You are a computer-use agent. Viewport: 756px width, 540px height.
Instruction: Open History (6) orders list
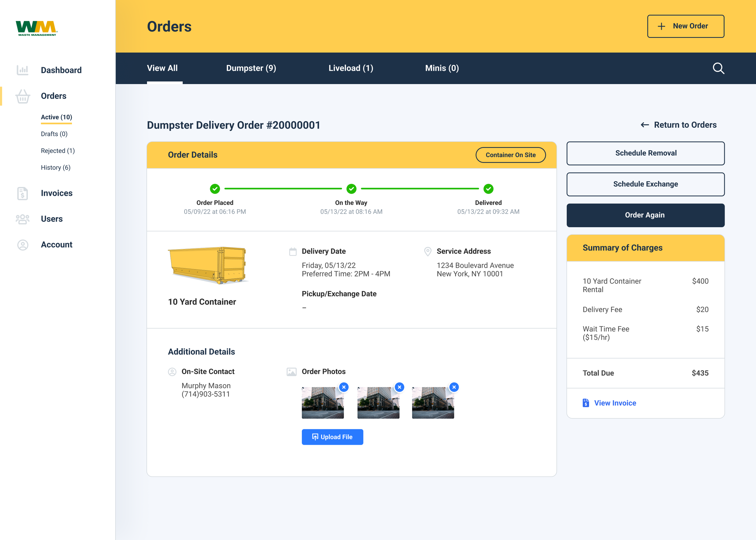pyautogui.click(x=56, y=168)
